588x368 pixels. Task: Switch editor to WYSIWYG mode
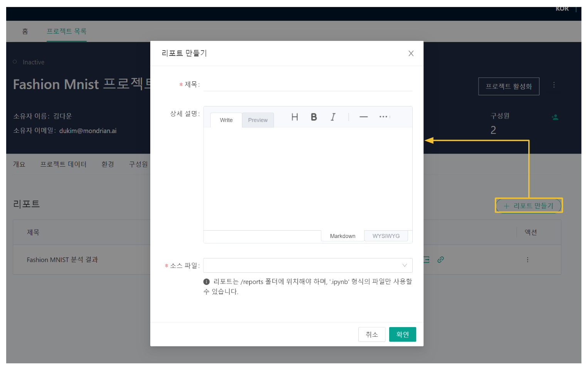tap(386, 236)
